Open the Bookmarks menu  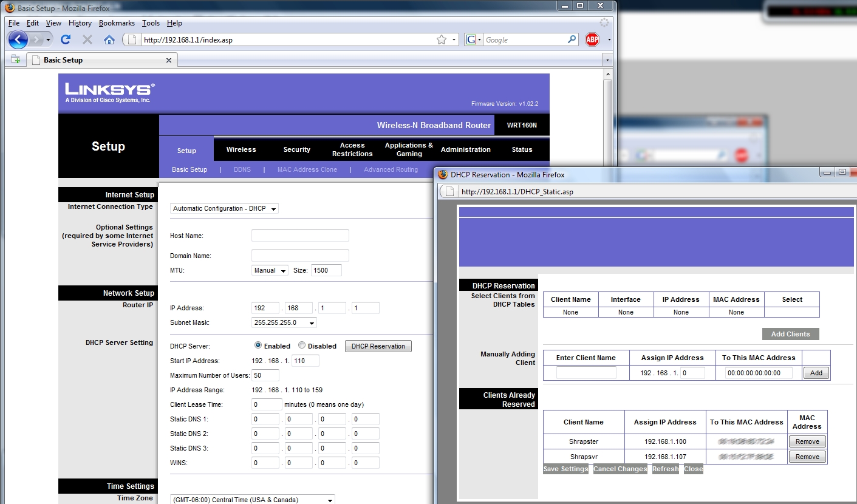[117, 23]
